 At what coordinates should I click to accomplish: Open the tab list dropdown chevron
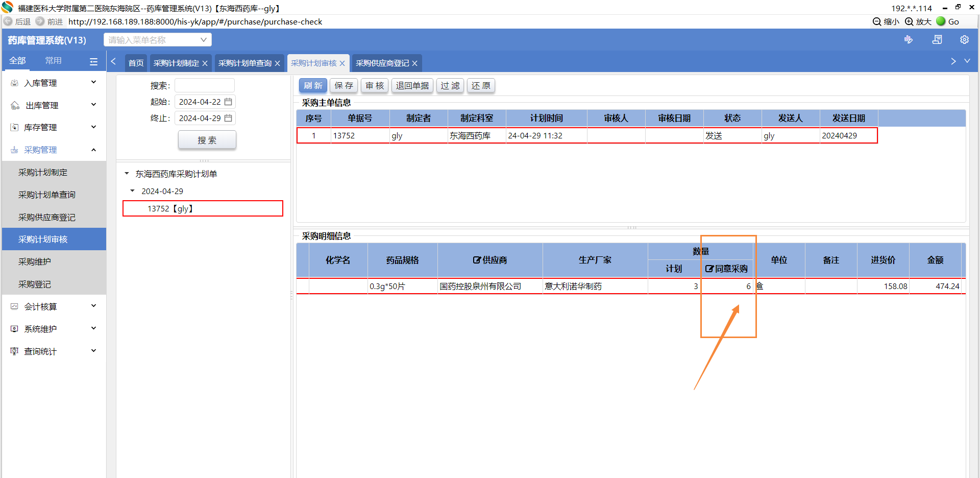coord(967,61)
